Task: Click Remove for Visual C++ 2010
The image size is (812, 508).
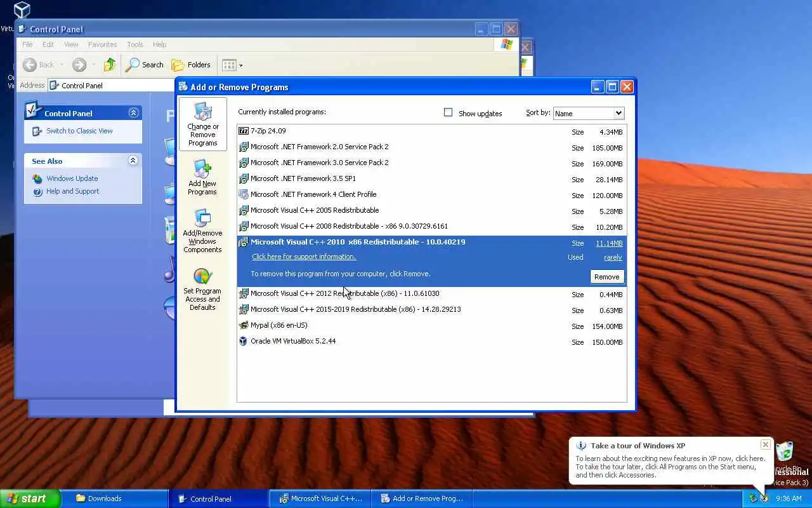Action: [606, 277]
